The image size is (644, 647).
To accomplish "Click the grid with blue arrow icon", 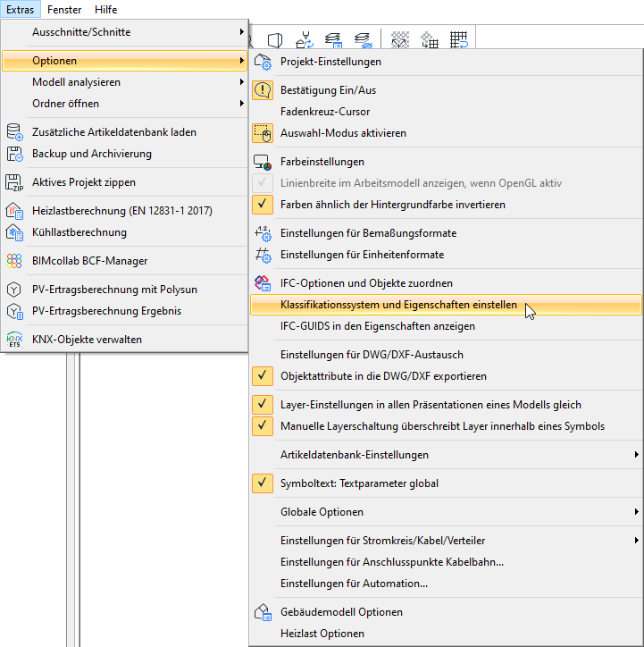I will pyautogui.click(x=458, y=40).
